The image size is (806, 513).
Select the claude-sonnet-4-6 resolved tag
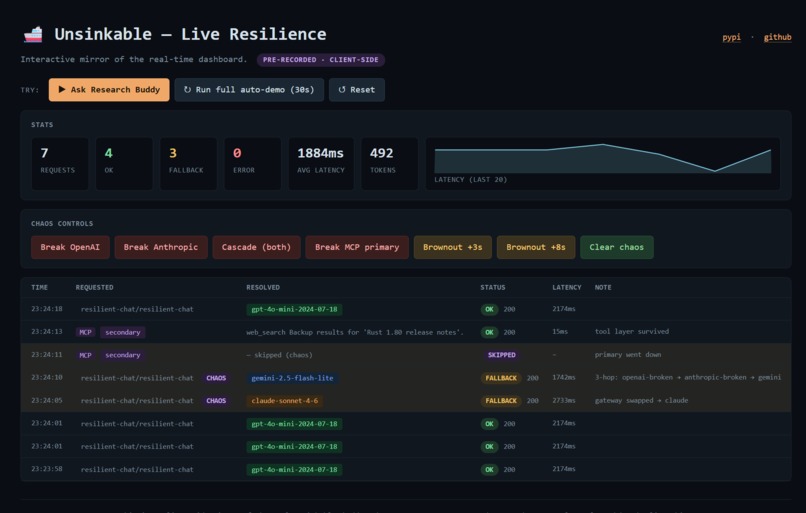(285, 400)
